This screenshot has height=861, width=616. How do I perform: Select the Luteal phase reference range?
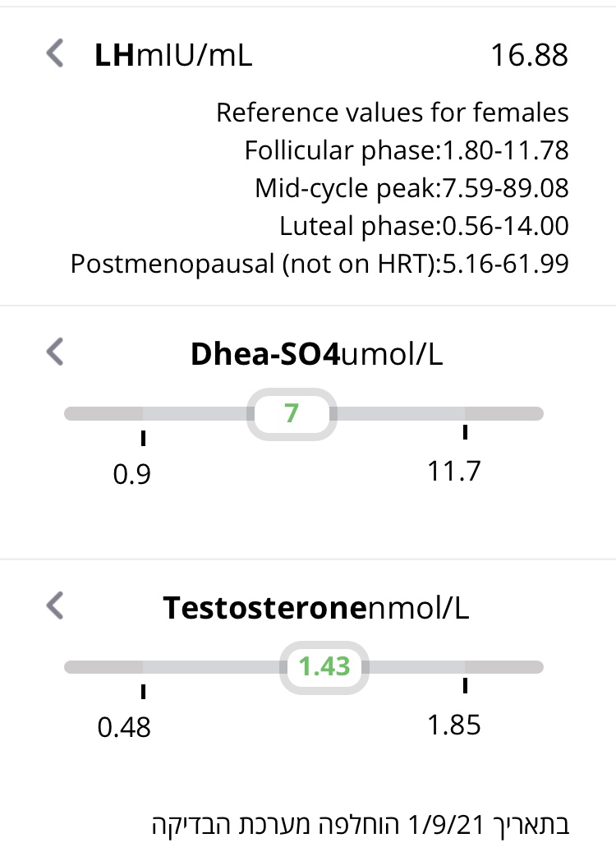[x=423, y=226]
